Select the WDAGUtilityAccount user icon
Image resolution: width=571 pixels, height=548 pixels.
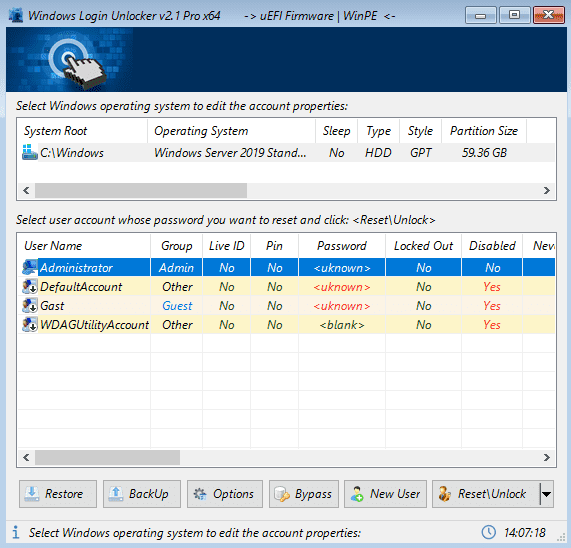click(x=29, y=324)
